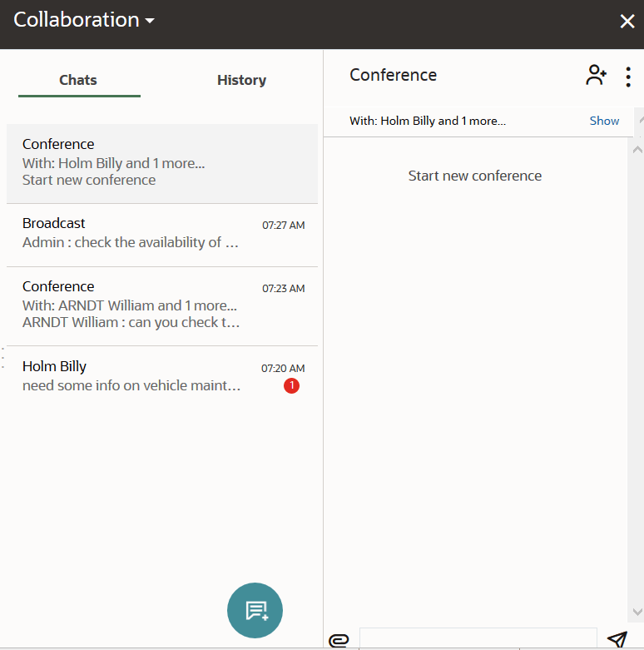The height and width of the screenshot is (650, 644).
Task: Add a participant to the conference
Action: point(596,75)
